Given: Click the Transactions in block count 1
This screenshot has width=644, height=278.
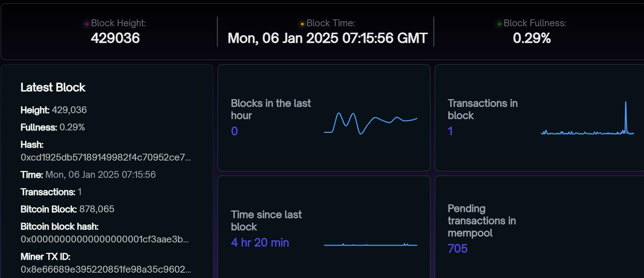Looking at the screenshot, I should [450, 131].
